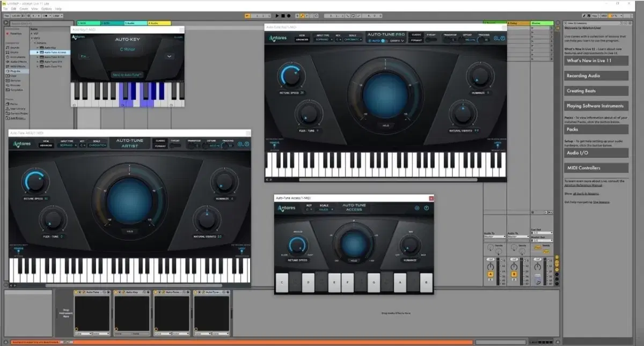Select the 4 Audio track header
This screenshot has height=346, width=644.
tap(158, 23)
